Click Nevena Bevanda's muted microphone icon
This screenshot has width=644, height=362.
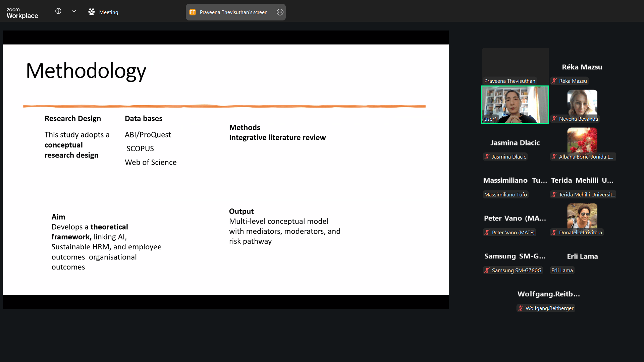coord(554,119)
